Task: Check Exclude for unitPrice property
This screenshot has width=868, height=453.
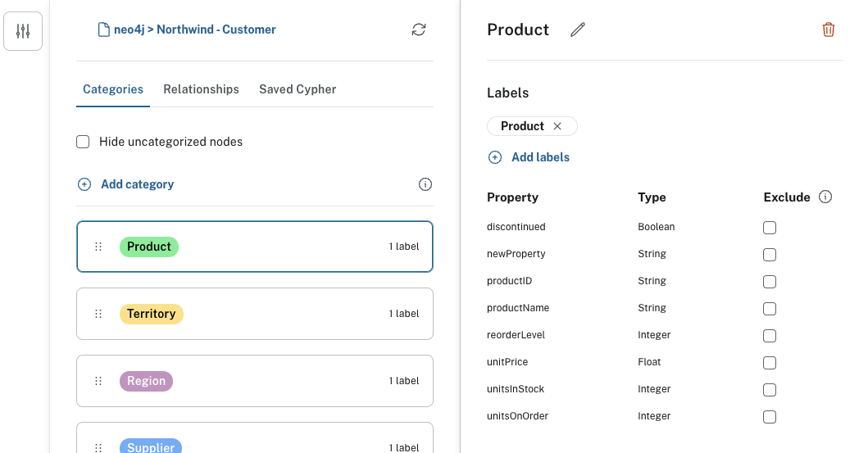Action: point(770,363)
